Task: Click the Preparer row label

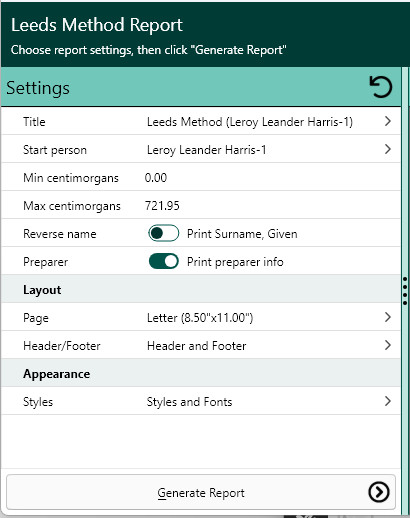Action: click(x=45, y=262)
